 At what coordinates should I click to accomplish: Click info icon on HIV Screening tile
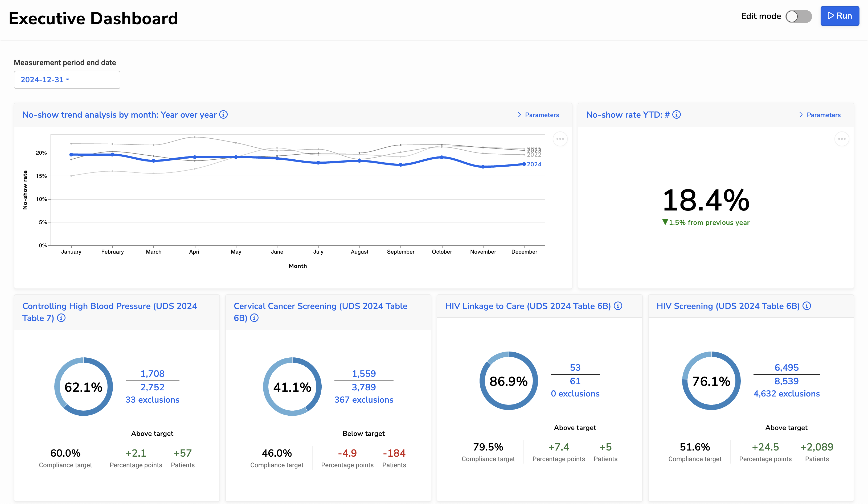click(807, 306)
